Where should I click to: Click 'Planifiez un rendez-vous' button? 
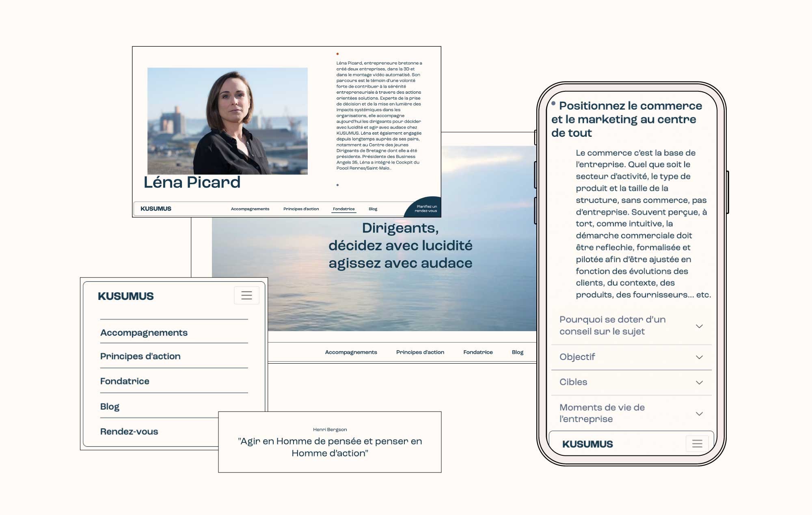coord(425,208)
